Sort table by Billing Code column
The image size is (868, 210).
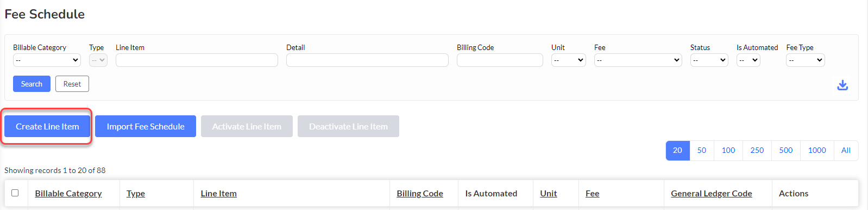[x=420, y=193]
